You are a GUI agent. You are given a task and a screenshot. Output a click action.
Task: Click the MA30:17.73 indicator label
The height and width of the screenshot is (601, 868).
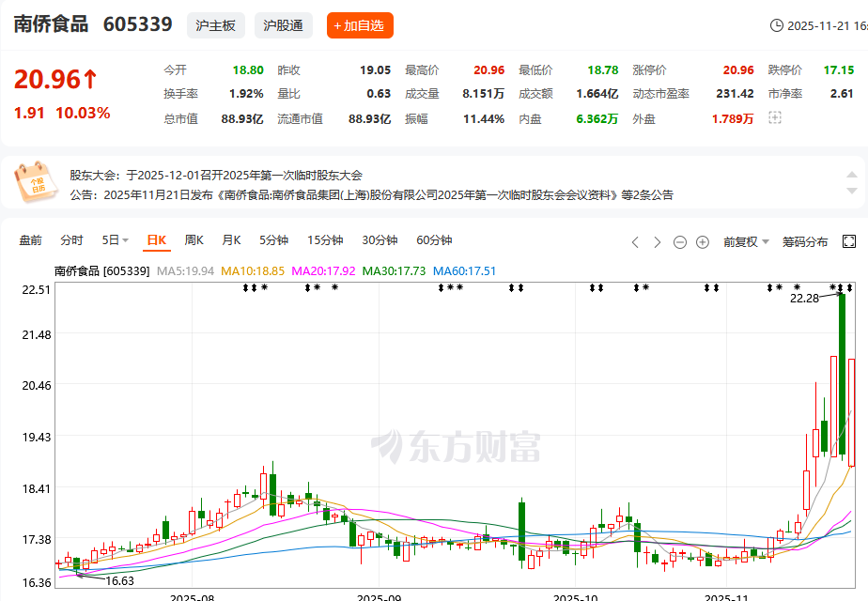[394, 271]
